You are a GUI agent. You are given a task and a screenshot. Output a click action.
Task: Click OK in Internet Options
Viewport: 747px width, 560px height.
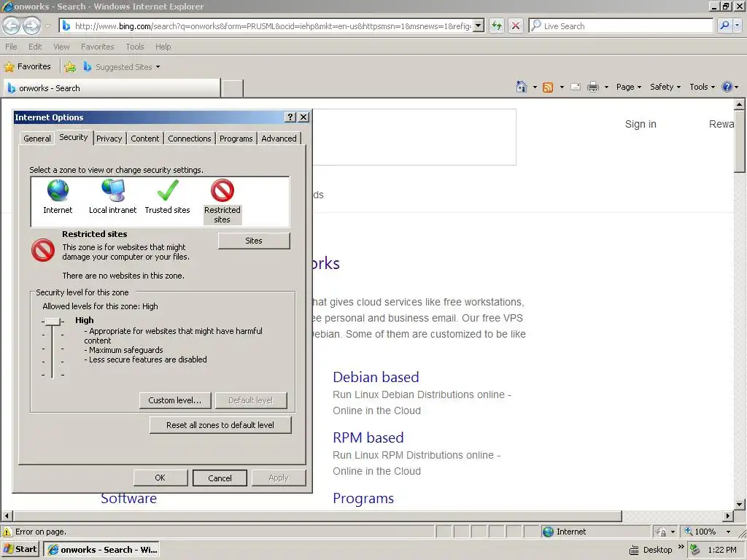click(160, 478)
